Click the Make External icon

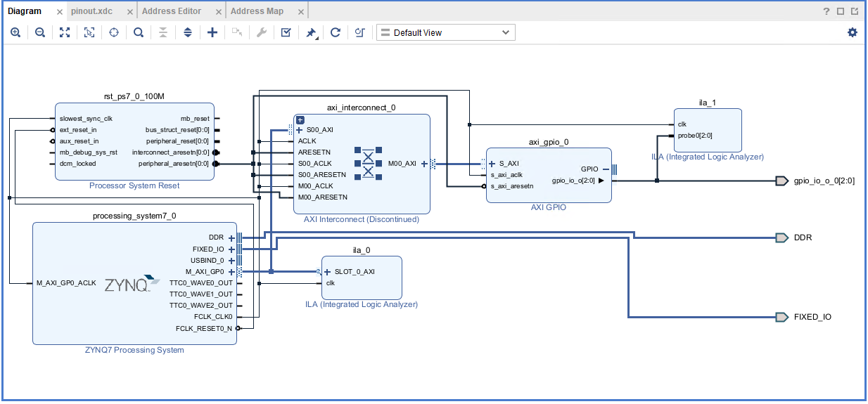pos(237,32)
